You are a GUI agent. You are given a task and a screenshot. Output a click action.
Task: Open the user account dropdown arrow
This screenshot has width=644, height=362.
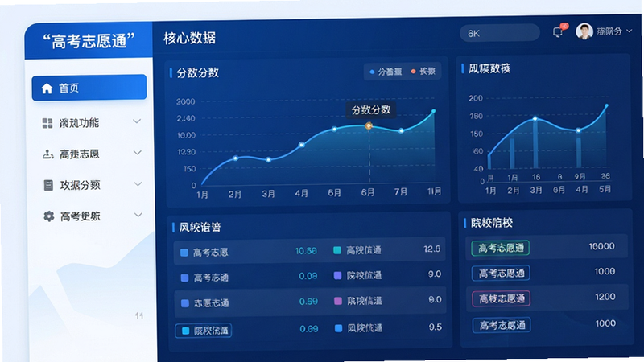point(629,31)
